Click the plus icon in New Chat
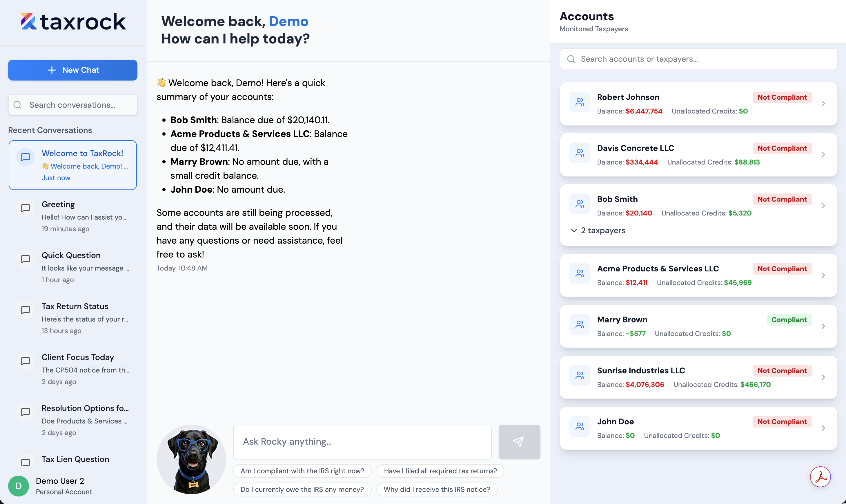846x504 pixels. [x=52, y=70]
